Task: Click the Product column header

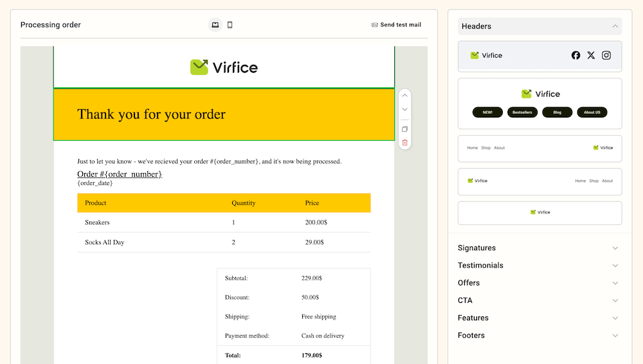Action: [96, 203]
